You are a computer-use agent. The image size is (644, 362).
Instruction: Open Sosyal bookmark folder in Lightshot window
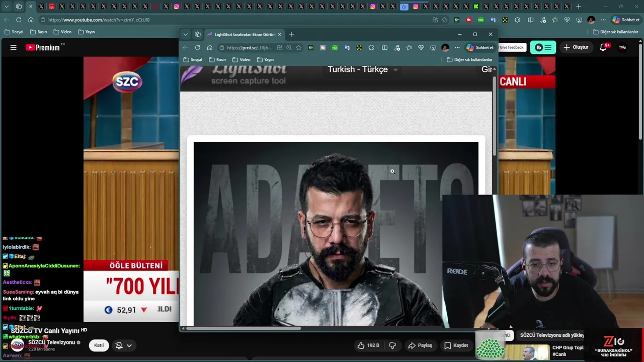tap(193, 59)
